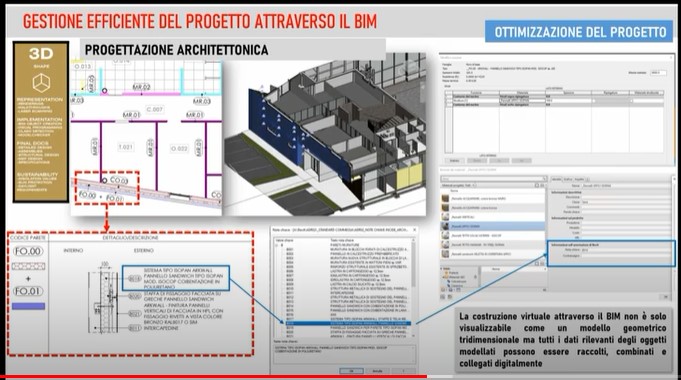Click the keynote list vertical scrollbar
681x380 pixels.
pos(413,287)
